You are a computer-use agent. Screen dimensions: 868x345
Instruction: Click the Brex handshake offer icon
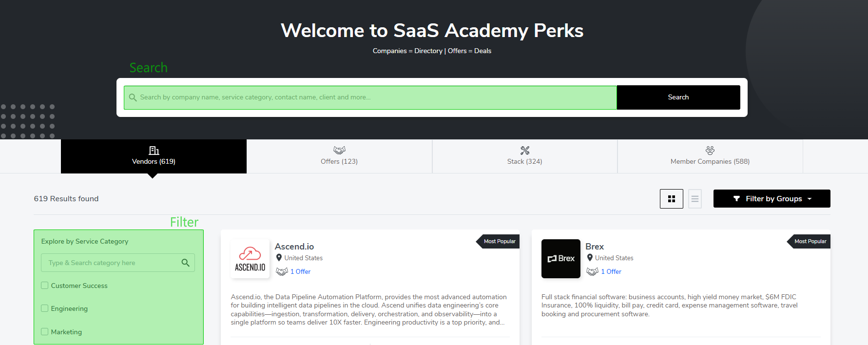593,271
